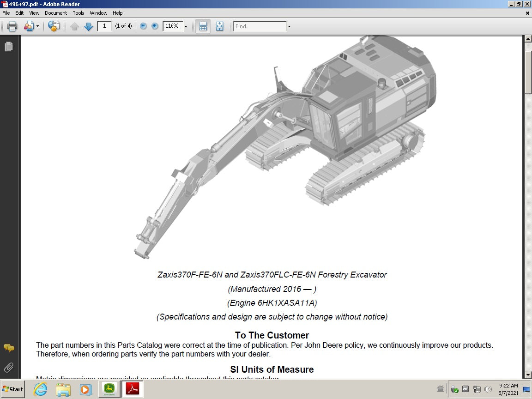Click the vertical scrollbar down arrow

point(527,375)
